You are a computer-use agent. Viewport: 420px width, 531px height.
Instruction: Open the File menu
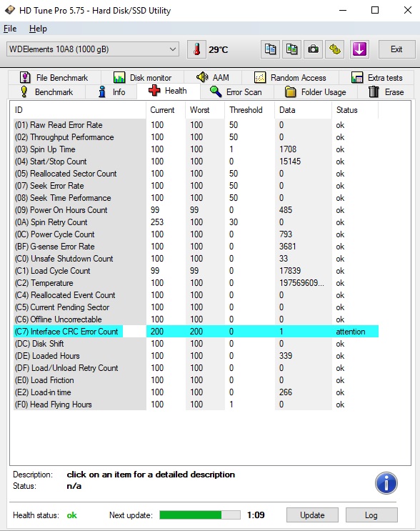10,29
